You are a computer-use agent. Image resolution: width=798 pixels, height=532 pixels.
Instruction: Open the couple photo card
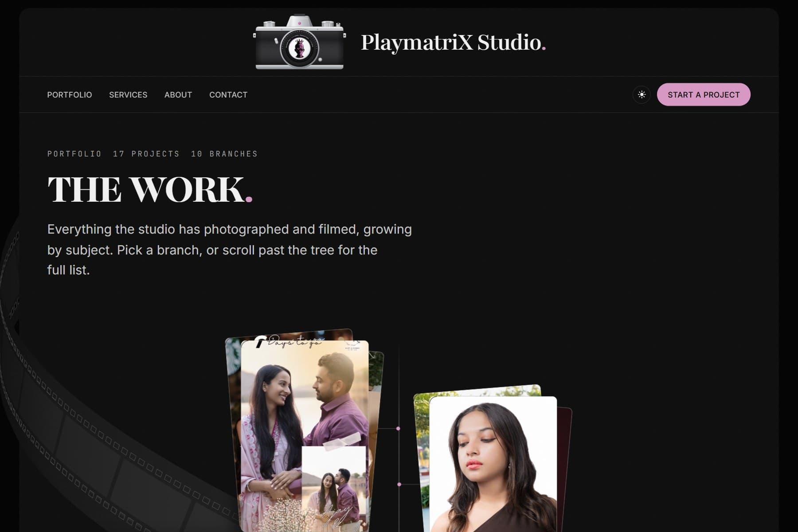point(305,436)
